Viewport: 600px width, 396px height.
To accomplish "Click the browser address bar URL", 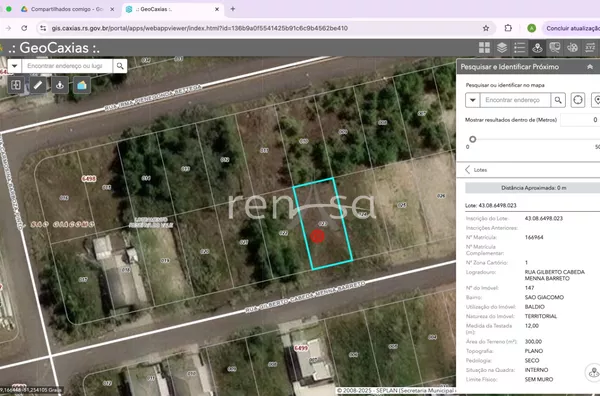I will (x=199, y=28).
